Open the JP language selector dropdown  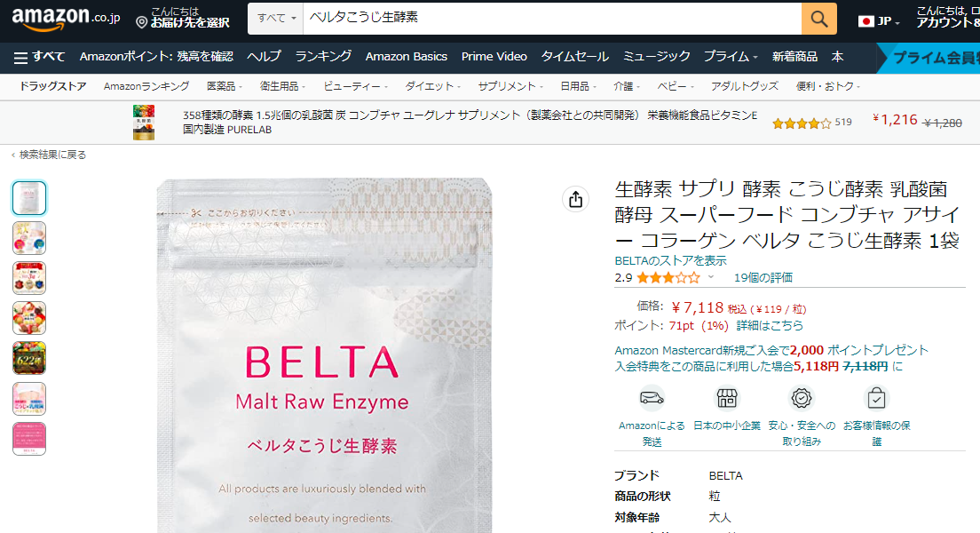tap(880, 21)
